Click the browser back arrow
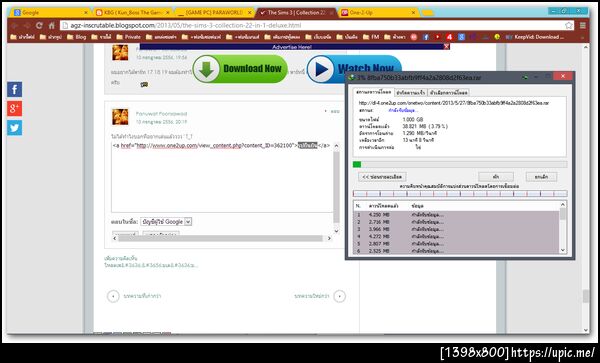This screenshot has width=600, height=363. pyautogui.click(x=15, y=26)
